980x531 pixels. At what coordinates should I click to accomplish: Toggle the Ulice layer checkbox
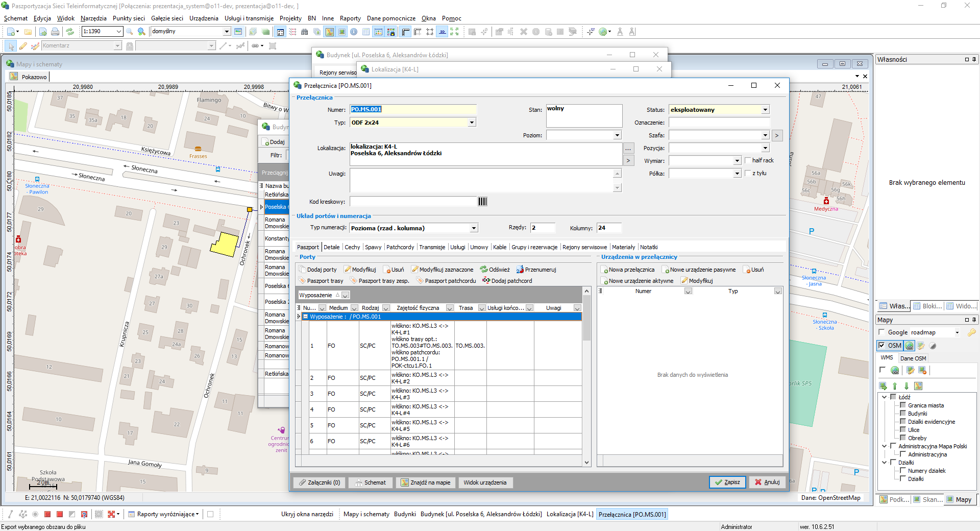[902, 430]
